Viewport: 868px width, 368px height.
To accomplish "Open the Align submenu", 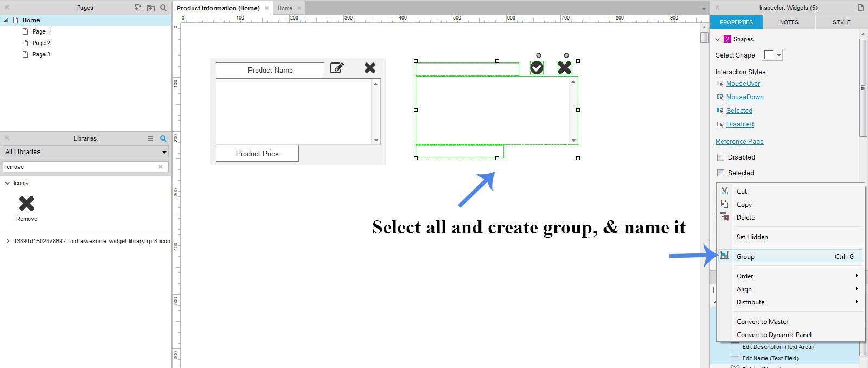I will tap(791, 289).
